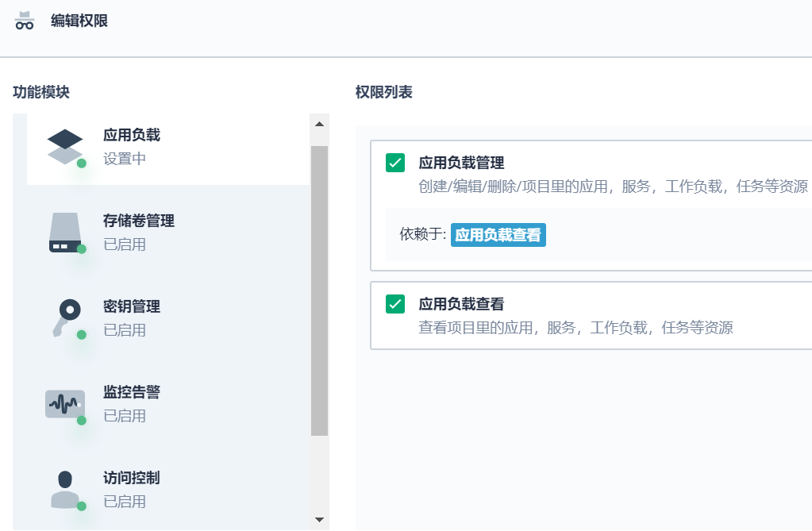The height and width of the screenshot is (531, 812).
Task: Click the 权限列表 section heading
Action: pos(383,92)
